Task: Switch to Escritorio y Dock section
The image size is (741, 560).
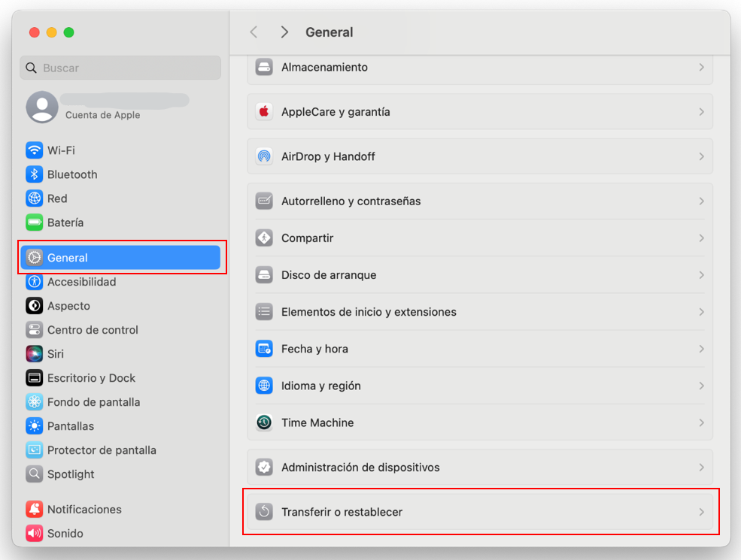Action: click(91, 378)
